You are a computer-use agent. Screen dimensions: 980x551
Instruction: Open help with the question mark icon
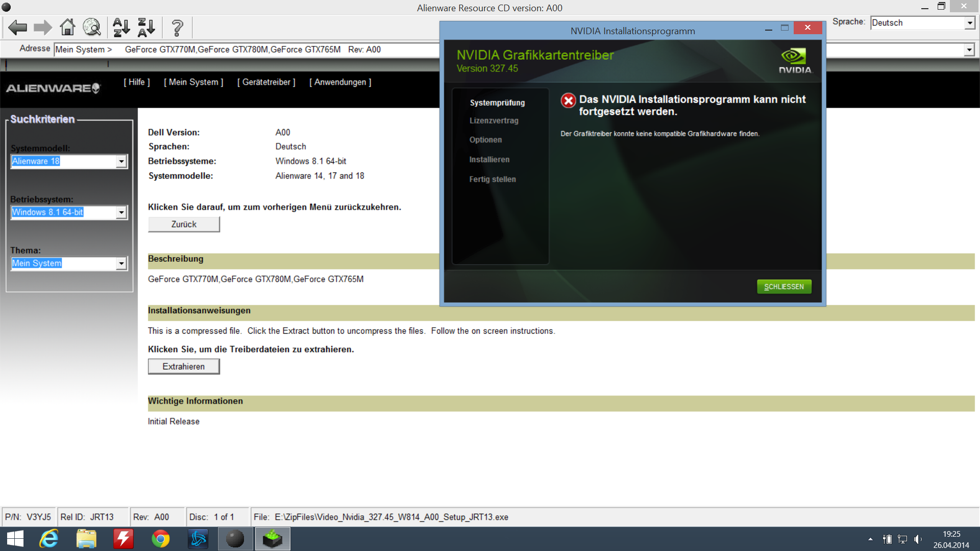177,28
